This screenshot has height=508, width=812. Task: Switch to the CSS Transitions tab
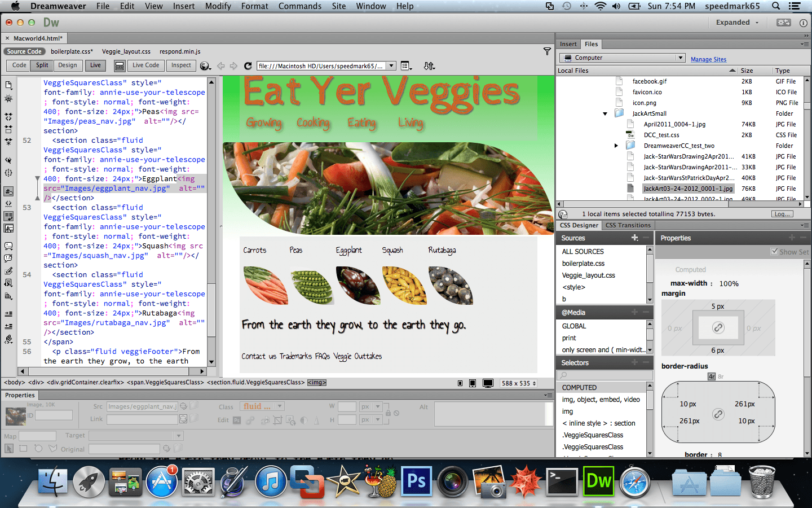tap(628, 225)
